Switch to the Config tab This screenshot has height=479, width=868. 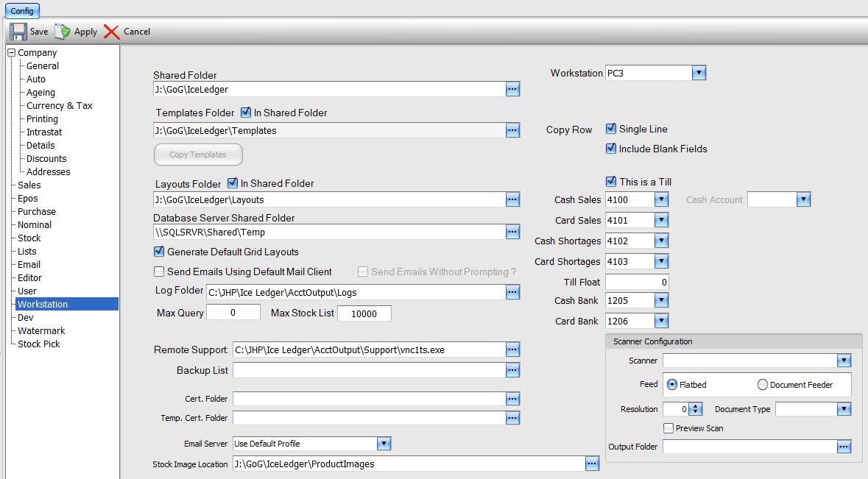pos(21,10)
